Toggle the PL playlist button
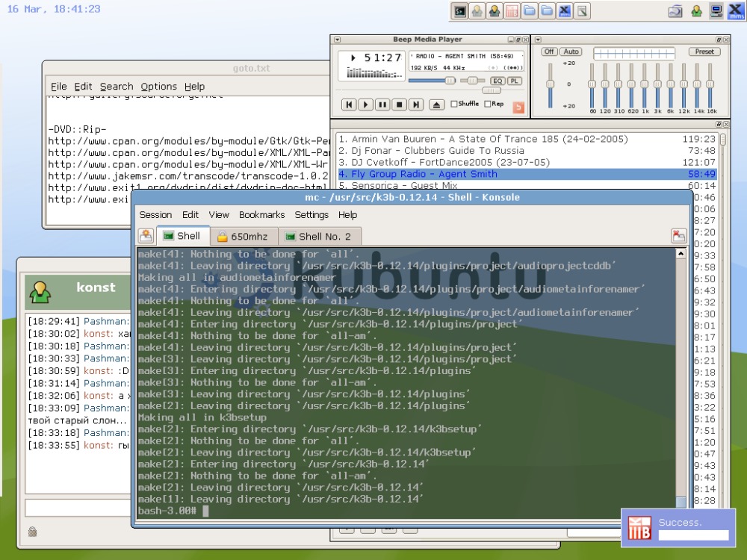Image resolution: width=747 pixels, height=560 pixels. click(x=514, y=81)
